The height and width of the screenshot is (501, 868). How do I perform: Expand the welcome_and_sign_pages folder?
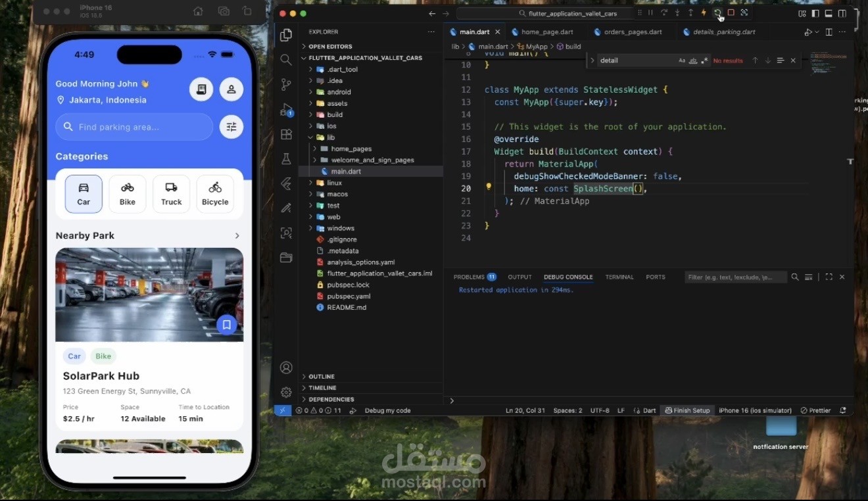point(371,160)
